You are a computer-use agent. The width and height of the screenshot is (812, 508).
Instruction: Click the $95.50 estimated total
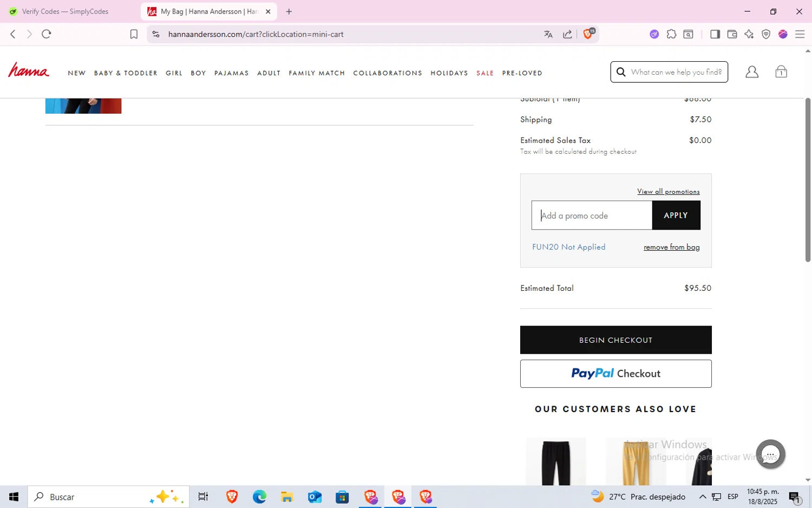click(698, 288)
